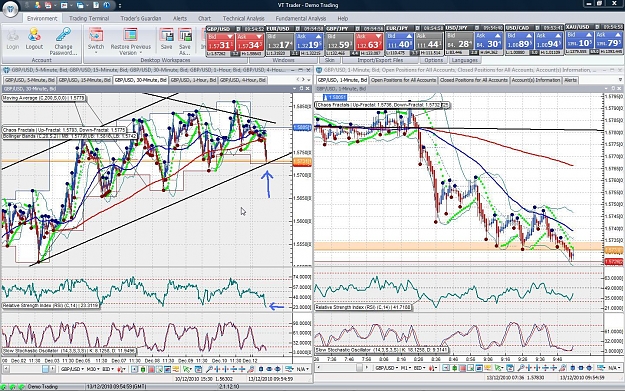625x391 pixels.
Task: Open the Account(s) Information tab
Action: click(536, 80)
